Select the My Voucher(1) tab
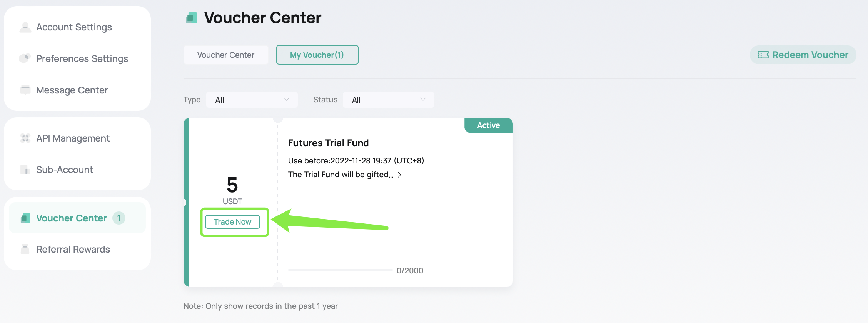 [x=317, y=55]
